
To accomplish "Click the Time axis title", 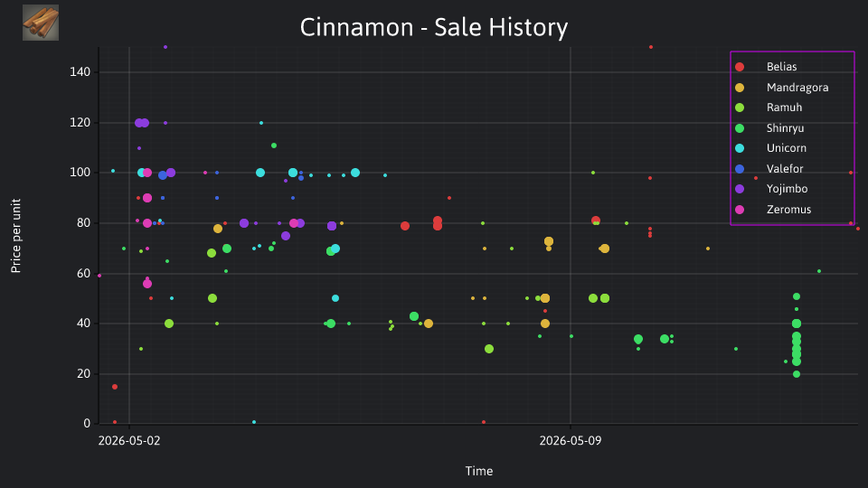I will [479, 471].
